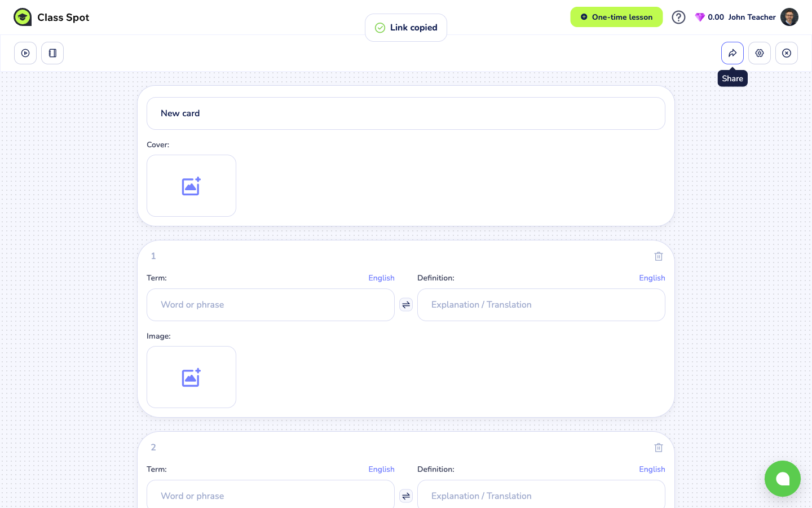
Task: Add an image to card 1
Action: [191, 377]
